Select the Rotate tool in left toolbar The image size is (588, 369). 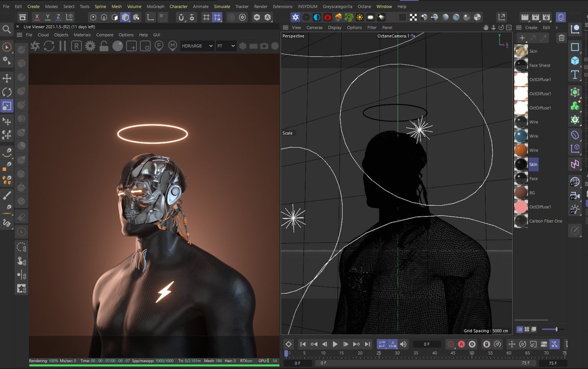pyautogui.click(x=7, y=92)
